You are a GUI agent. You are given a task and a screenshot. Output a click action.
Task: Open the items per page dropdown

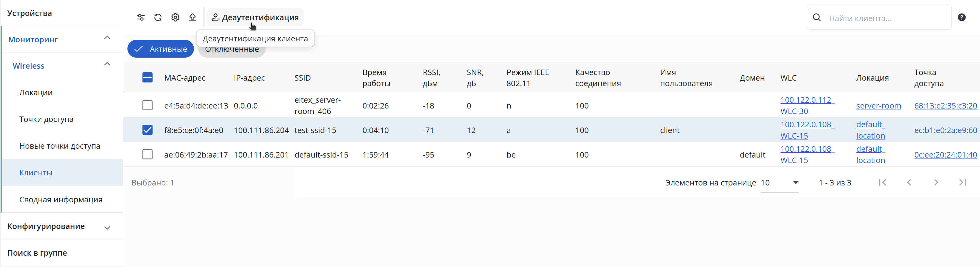point(780,183)
